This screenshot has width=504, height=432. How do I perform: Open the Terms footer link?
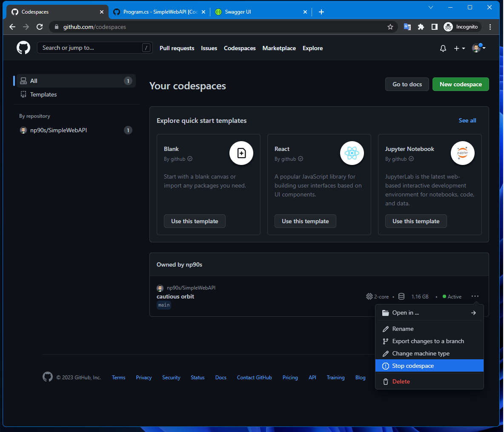pyautogui.click(x=119, y=378)
